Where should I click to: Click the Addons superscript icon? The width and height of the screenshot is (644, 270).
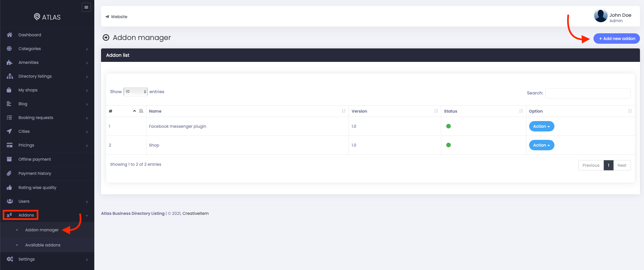pos(9,215)
